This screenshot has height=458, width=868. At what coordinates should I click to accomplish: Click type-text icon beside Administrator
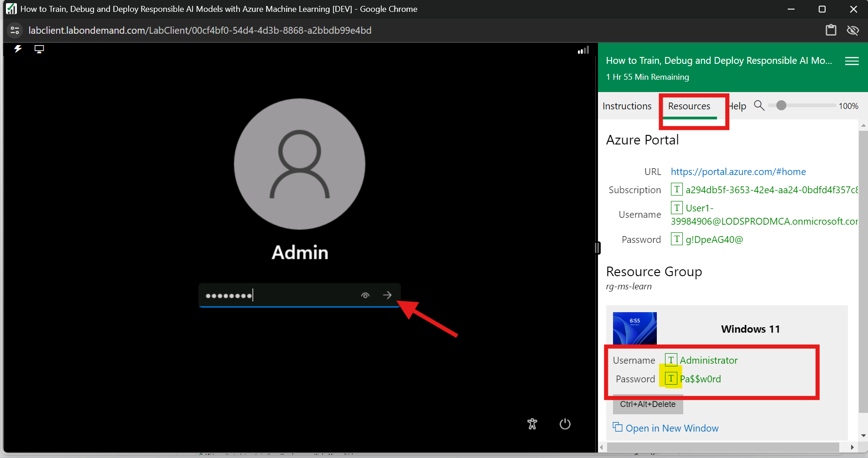tap(671, 360)
